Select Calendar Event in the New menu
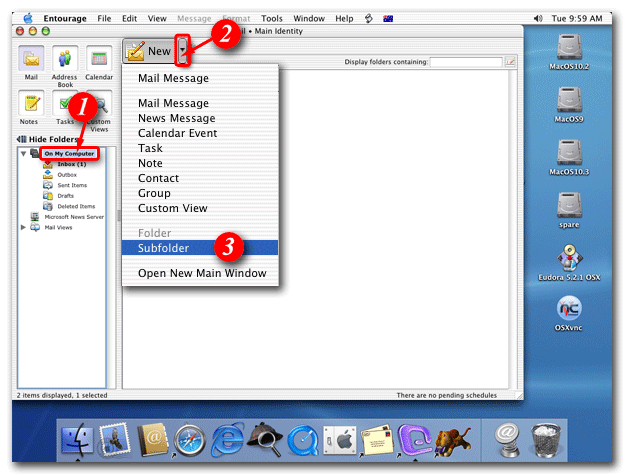The width and height of the screenshot is (625, 475). coord(176,133)
